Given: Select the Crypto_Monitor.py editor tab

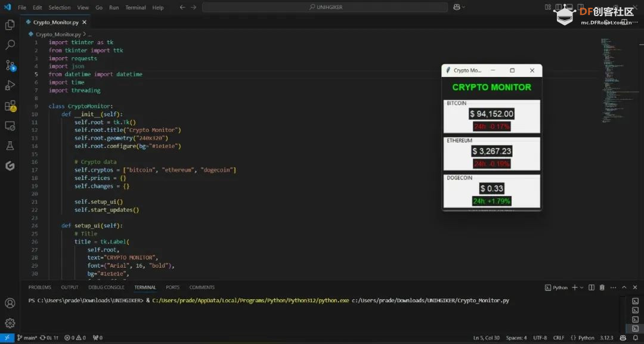Looking at the screenshot, I should (x=55, y=22).
